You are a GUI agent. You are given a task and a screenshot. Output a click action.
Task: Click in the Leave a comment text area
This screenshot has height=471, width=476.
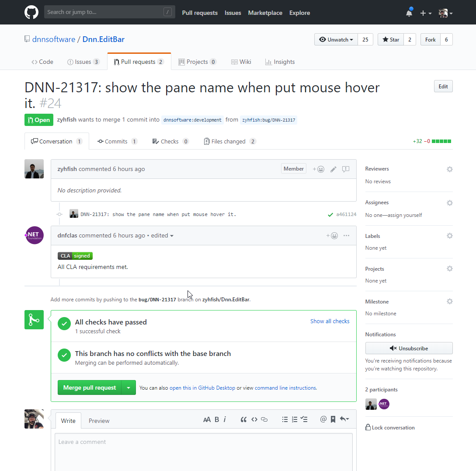[x=203, y=452]
